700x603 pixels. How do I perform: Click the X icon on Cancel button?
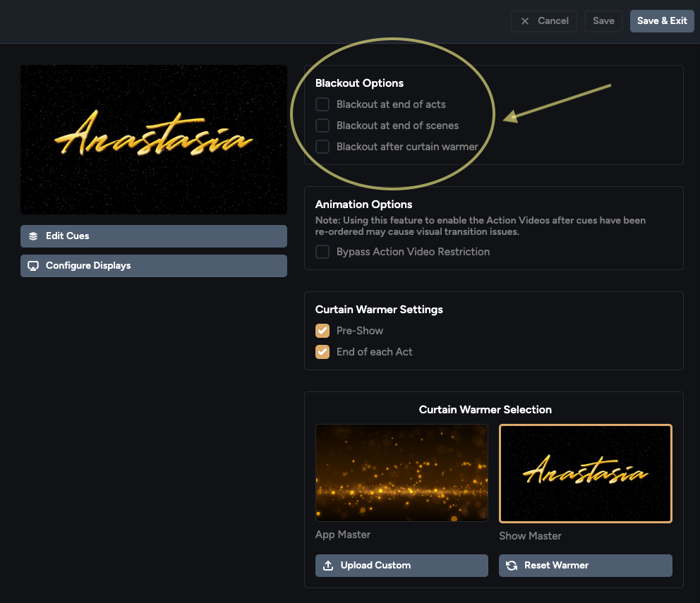[525, 21]
